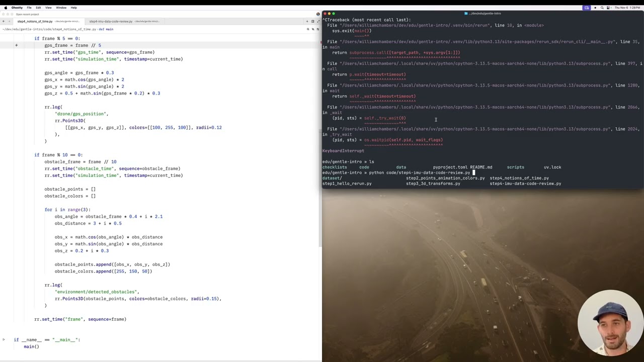Screen dimensions: 644x362
Task: Click the user avatar in editor title bar
Action: tap(318, 14)
